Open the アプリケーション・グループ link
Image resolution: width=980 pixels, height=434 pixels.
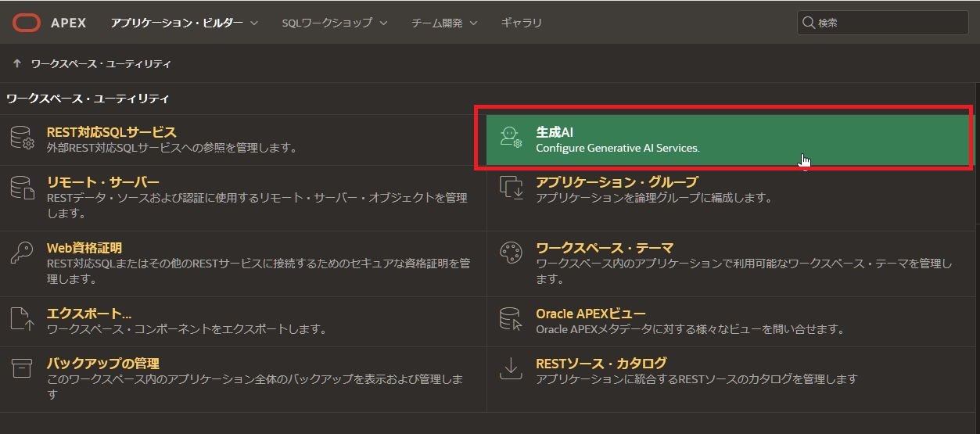617,182
